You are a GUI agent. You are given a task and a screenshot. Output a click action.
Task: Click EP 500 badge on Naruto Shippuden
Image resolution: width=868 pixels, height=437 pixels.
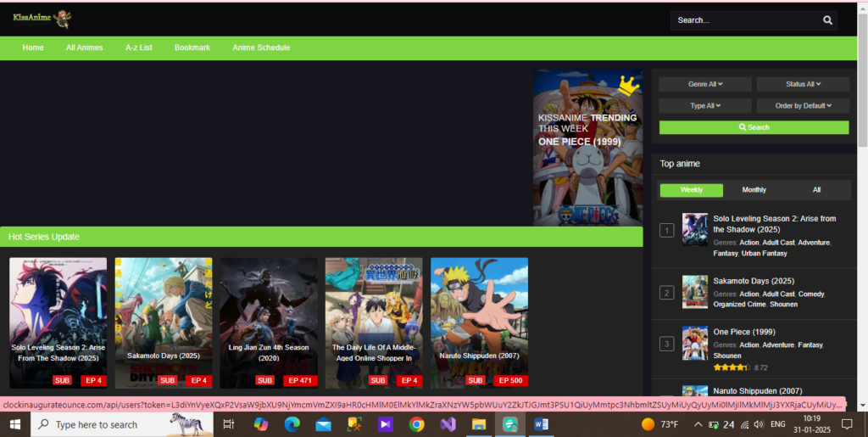tap(510, 380)
